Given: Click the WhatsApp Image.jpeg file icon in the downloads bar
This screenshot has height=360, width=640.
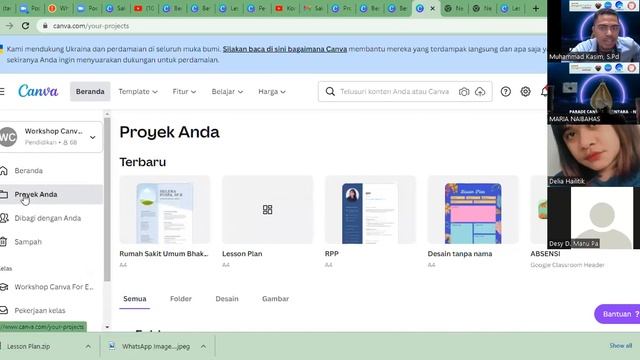Looking at the screenshot, I should point(112,346).
